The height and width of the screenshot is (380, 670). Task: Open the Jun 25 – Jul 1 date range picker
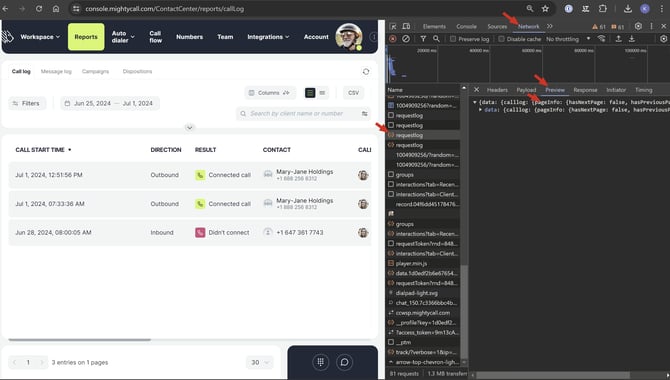coord(110,103)
